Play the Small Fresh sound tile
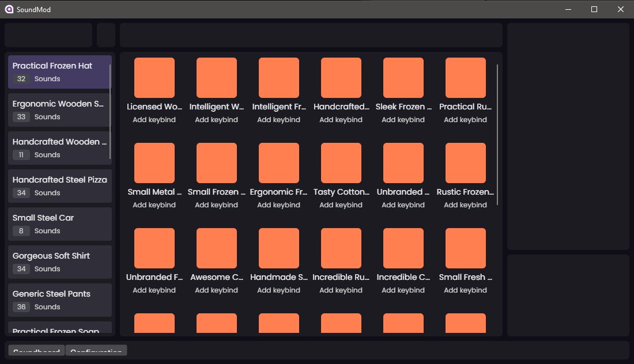 [465, 248]
